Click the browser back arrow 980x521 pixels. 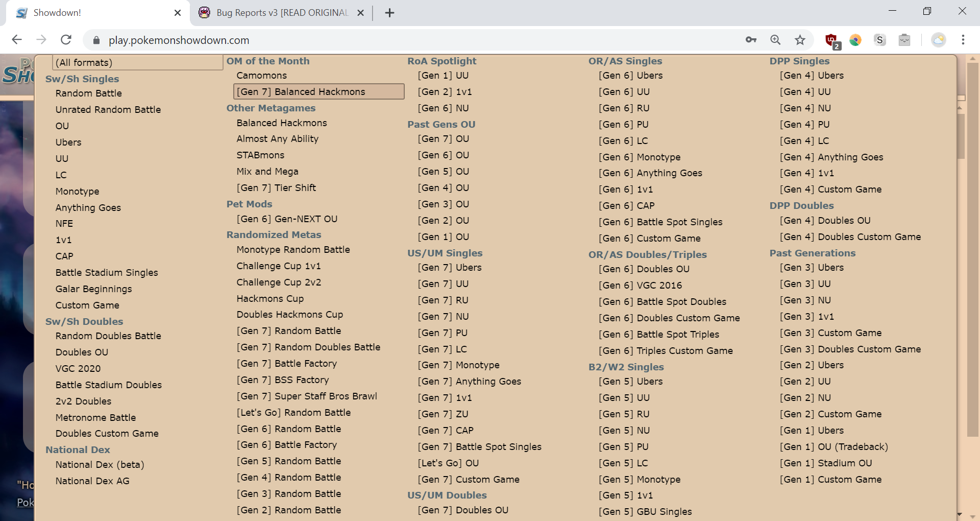(17, 40)
